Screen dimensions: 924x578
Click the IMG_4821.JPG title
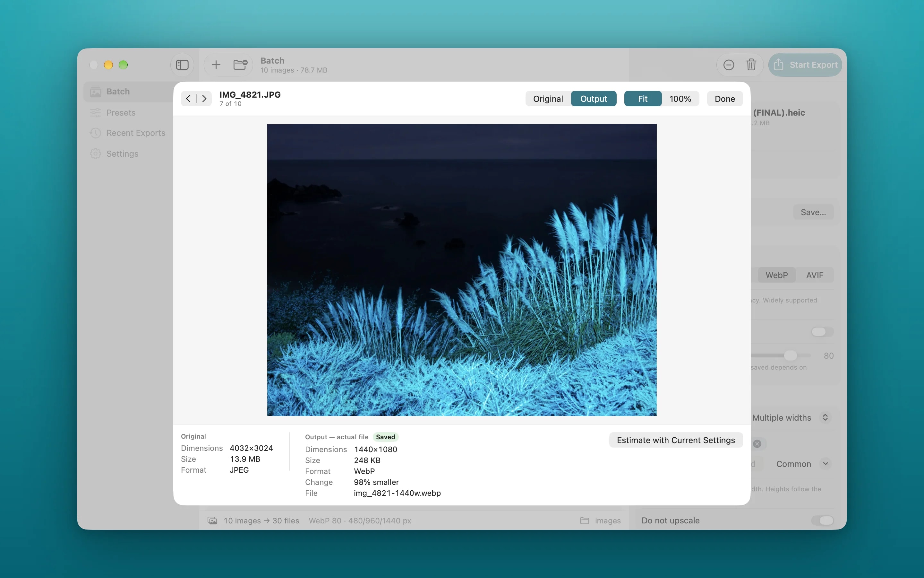click(x=250, y=95)
